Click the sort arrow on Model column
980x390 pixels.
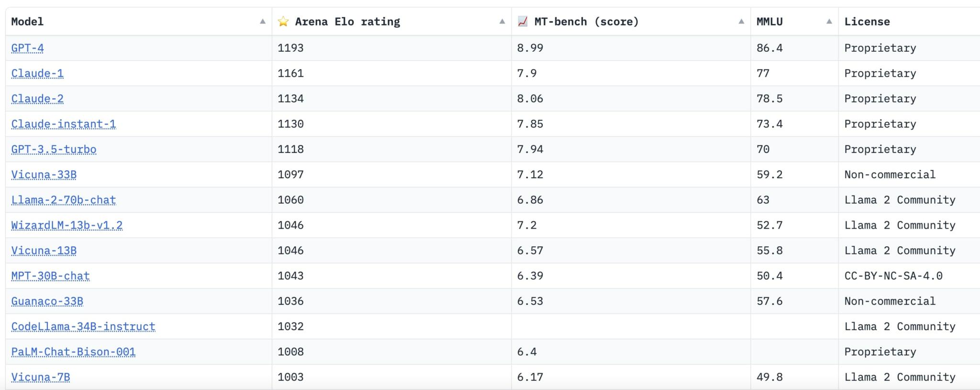pos(262,22)
